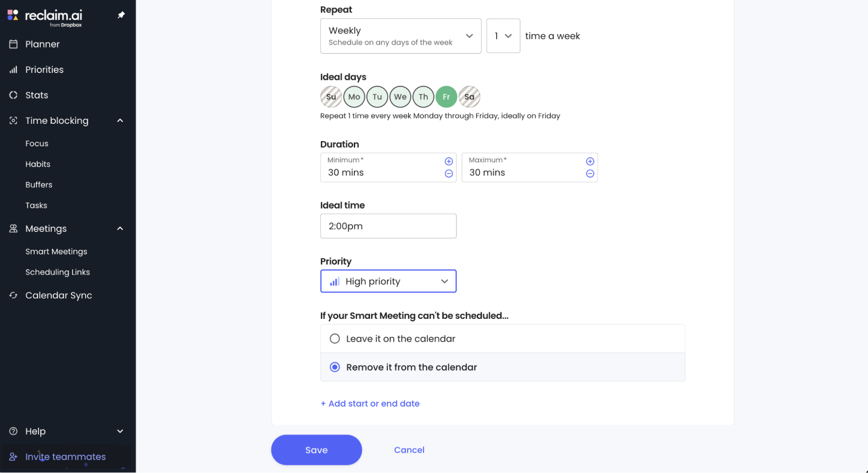Decrease minimum duration with minus icon
This screenshot has height=473, width=868.
click(449, 174)
